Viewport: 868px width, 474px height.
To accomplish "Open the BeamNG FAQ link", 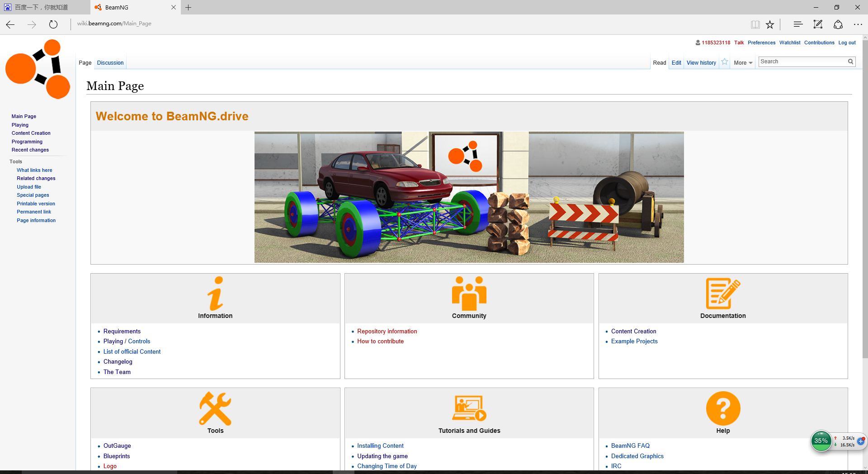I will (630, 446).
